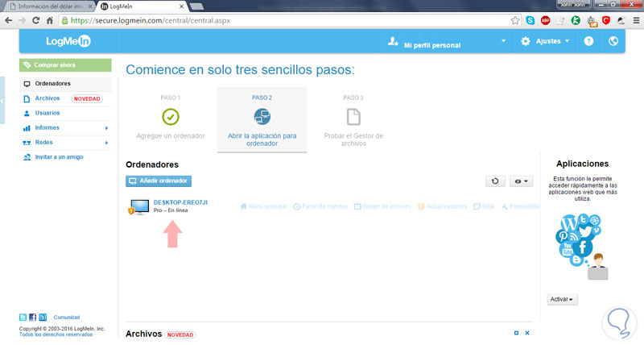The width and height of the screenshot is (644, 345).
Task: Click the red shield extension icon
Action: [606, 20]
